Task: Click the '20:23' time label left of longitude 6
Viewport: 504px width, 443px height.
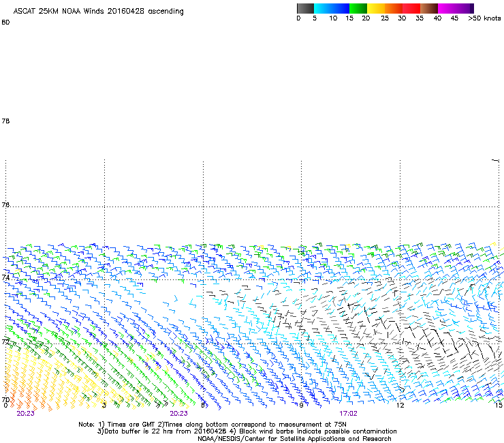Action: [x=178, y=414]
